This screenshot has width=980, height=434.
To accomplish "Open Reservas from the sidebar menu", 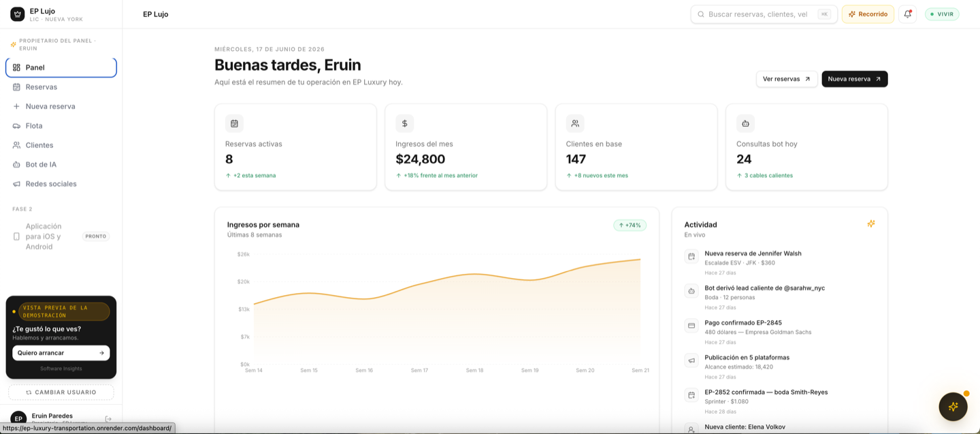I will pyautogui.click(x=61, y=87).
